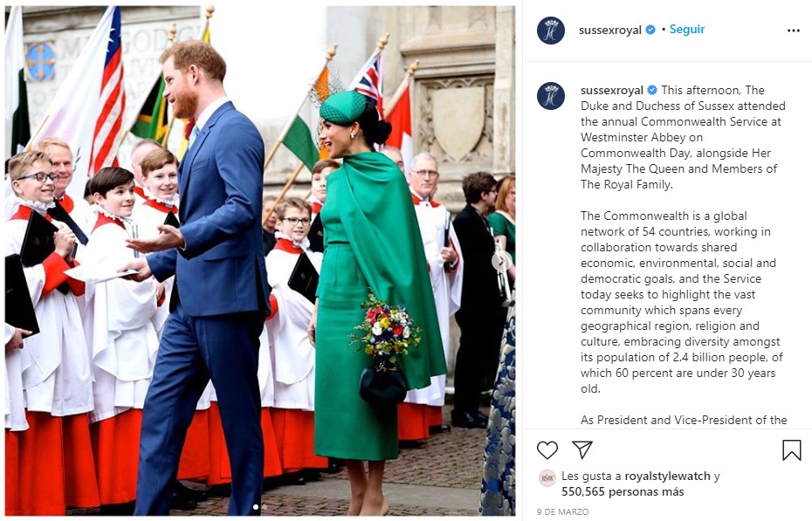
Task: Open the sussexroyal username in the caption
Action: pyautogui.click(x=611, y=90)
